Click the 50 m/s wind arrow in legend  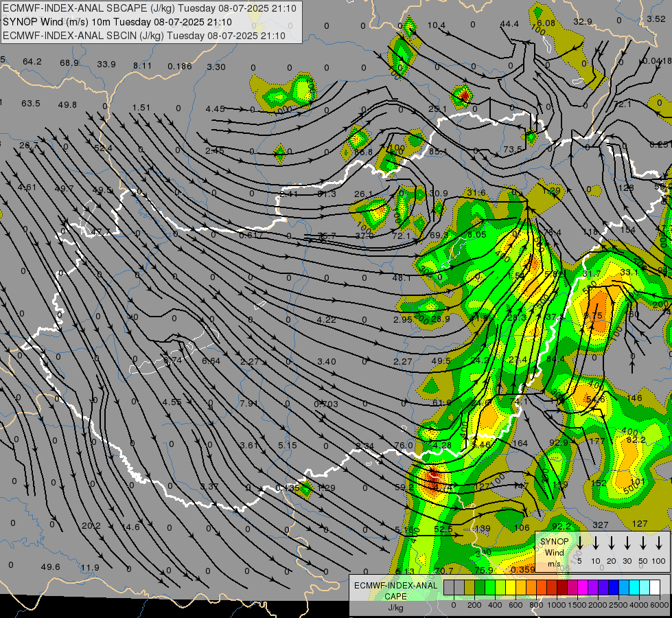643,542
